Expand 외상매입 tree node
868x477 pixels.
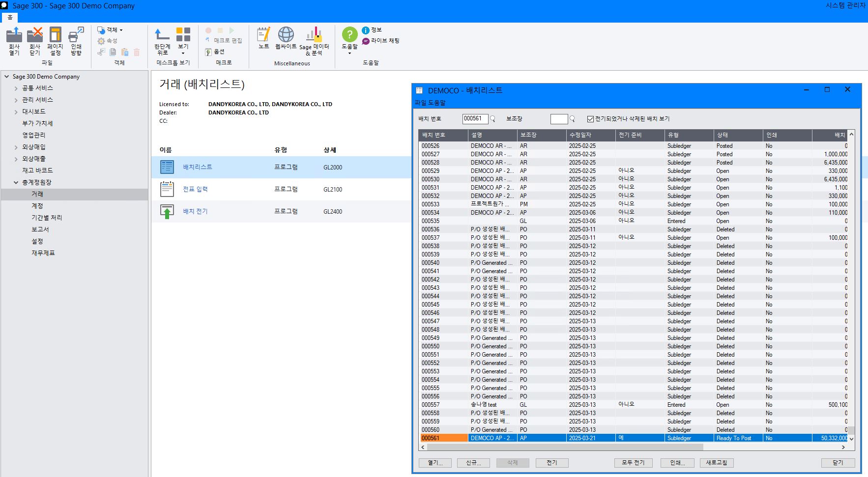[x=16, y=147]
